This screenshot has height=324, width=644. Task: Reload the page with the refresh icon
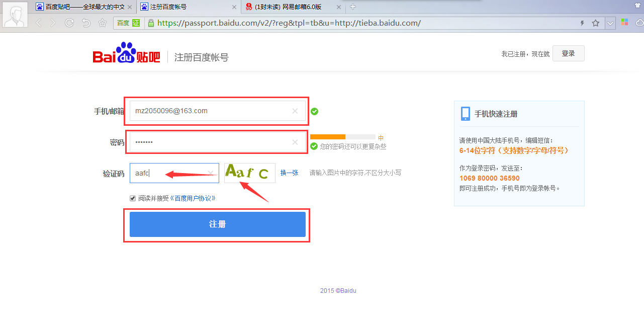coord(69,23)
